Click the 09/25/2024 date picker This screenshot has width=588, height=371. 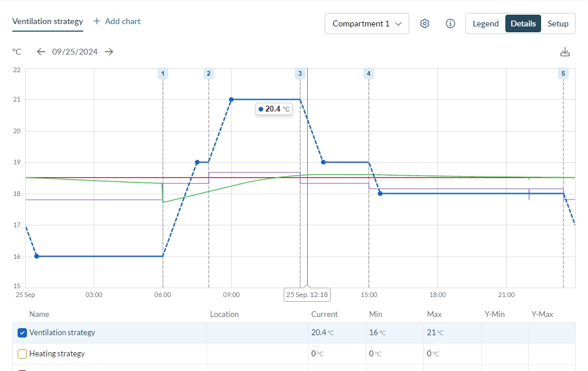pos(74,52)
